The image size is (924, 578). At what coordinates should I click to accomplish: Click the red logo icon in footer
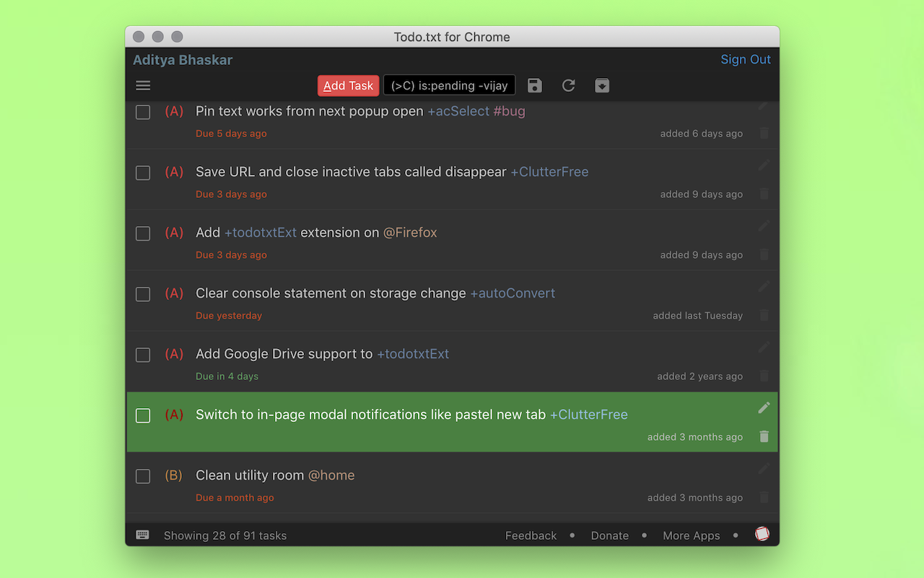tap(762, 534)
